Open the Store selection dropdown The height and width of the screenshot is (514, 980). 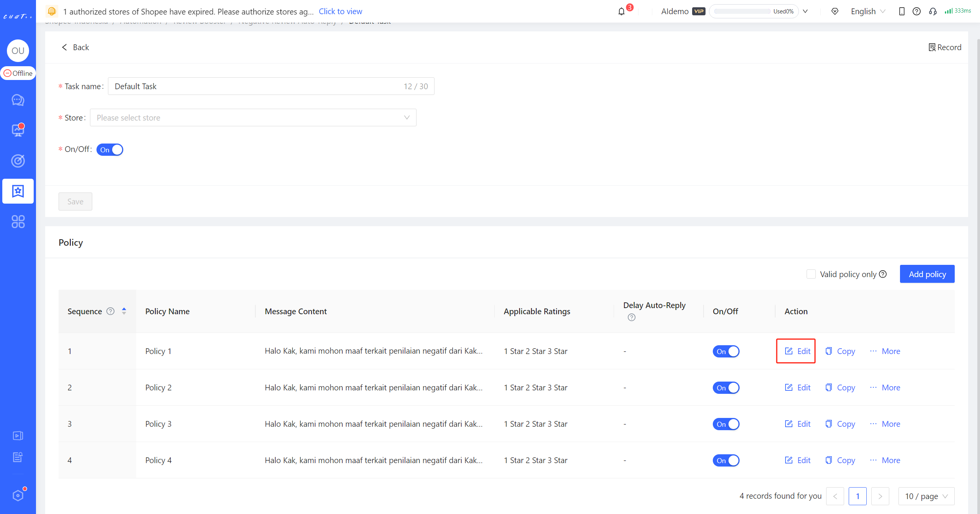pos(253,117)
